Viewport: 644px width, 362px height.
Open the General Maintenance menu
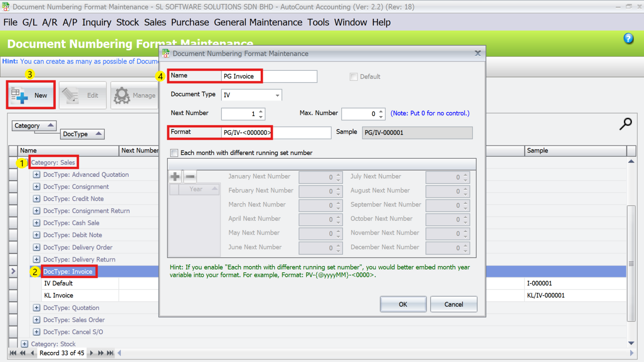click(x=258, y=22)
